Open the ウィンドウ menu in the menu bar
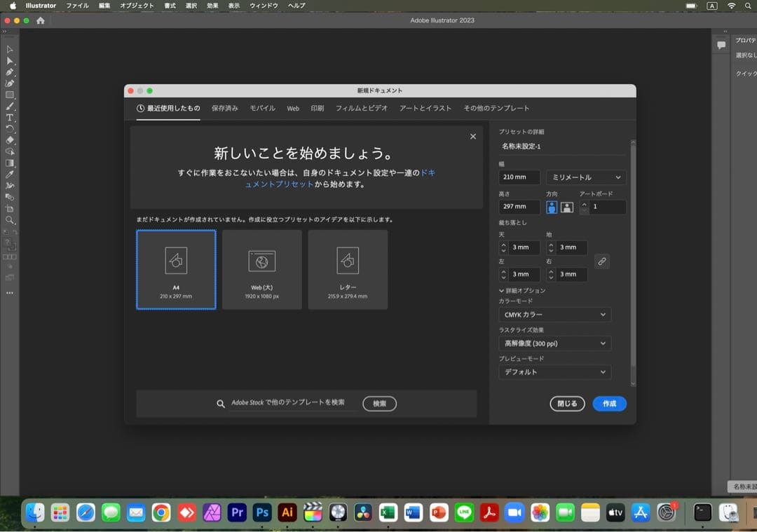This screenshot has height=532, width=757. click(x=263, y=6)
